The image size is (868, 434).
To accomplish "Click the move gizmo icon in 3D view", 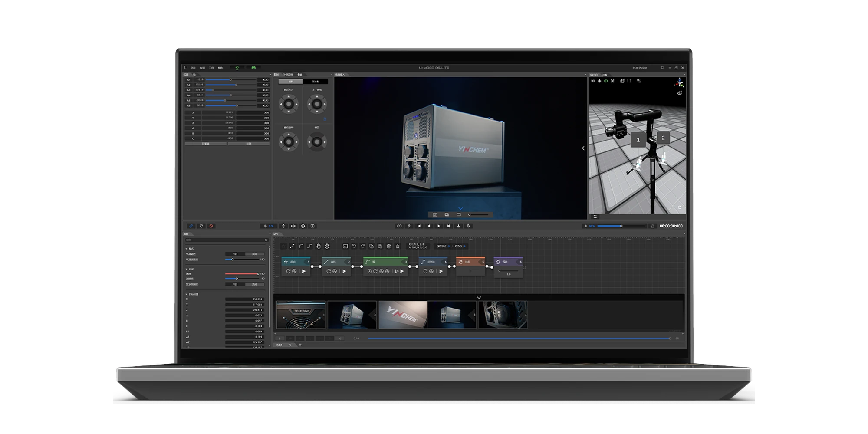I will click(x=599, y=81).
